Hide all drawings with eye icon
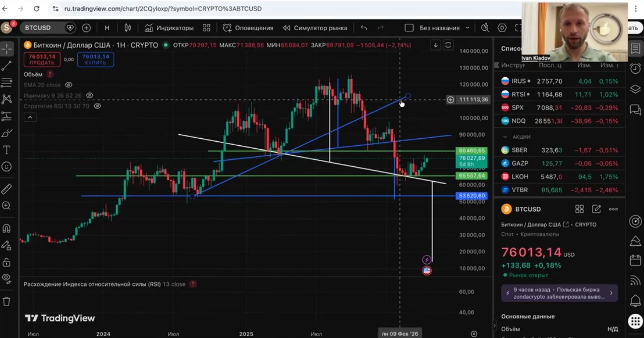Screen dimensions: 644x338 tap(7, 278)
